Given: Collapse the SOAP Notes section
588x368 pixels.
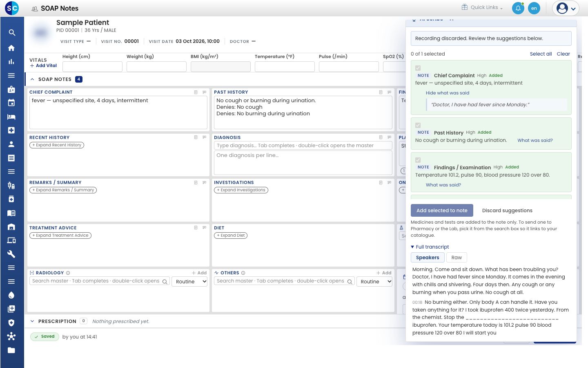Looking at the screenshot, I should [x=32, y=79].
